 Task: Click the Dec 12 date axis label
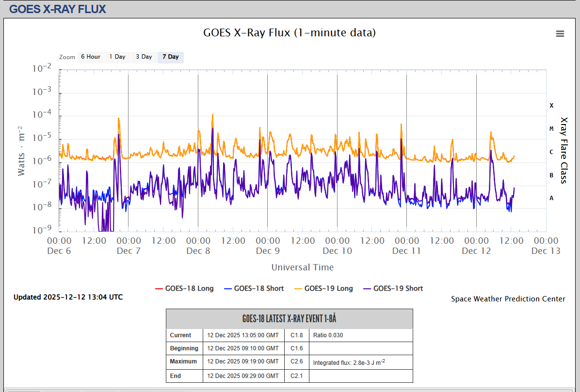point(476,251)
